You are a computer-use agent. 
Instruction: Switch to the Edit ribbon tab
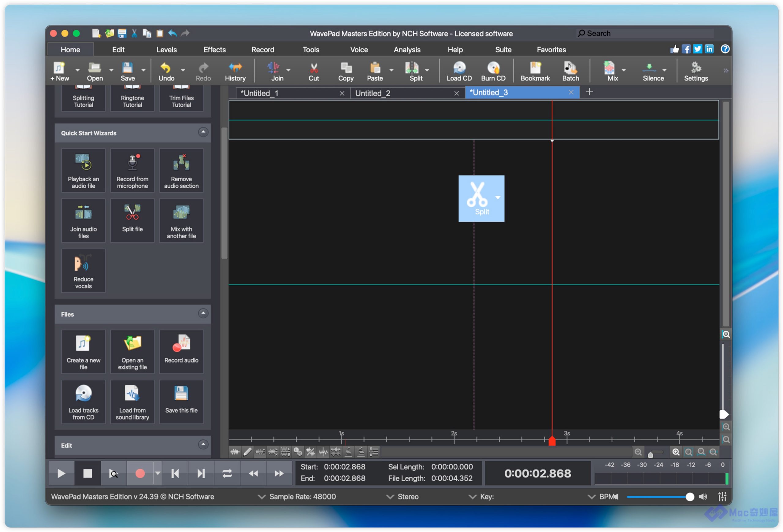tap(118, 50)
